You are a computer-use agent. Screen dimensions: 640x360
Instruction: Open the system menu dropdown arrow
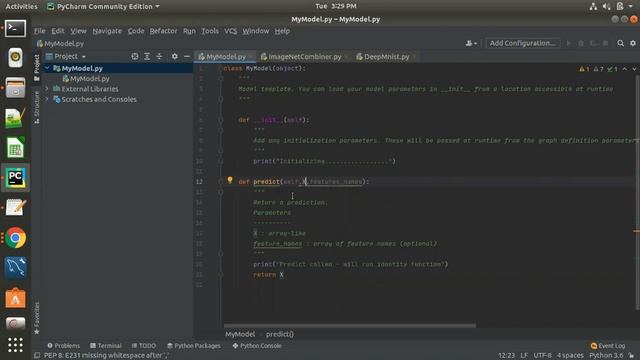[x=630, y=7]
